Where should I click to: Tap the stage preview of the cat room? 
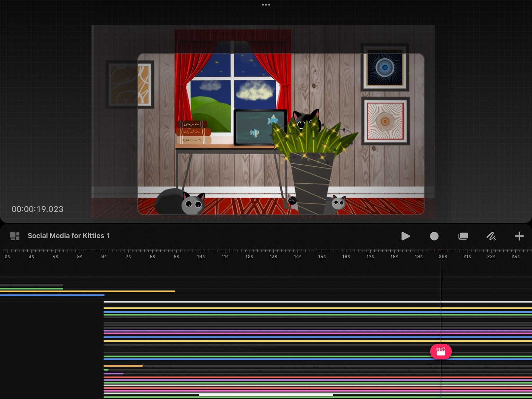263,121
